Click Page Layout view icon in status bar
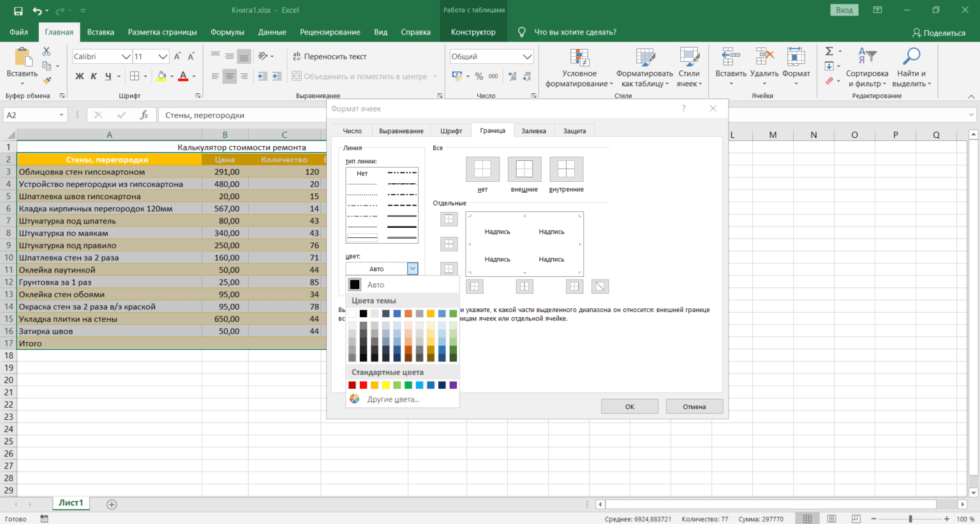The height and width of the screenshot is (524, 980). [x=832, y=519]
